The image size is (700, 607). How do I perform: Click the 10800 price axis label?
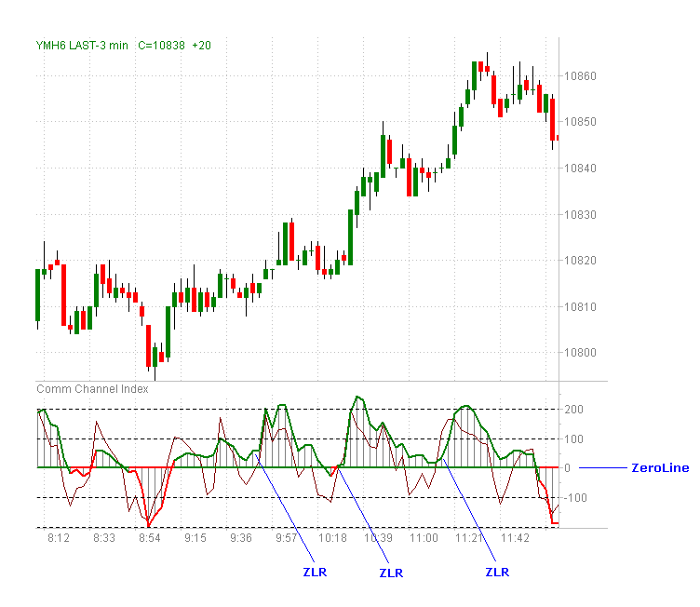(580, 353)
